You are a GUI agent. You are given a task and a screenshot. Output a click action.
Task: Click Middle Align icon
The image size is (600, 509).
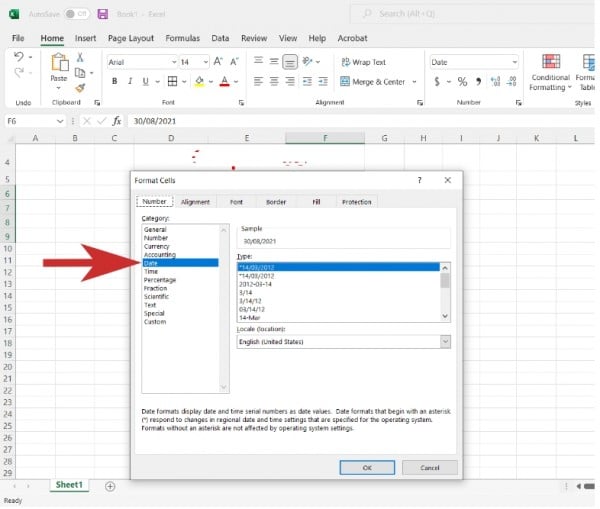tap(274, 61)
